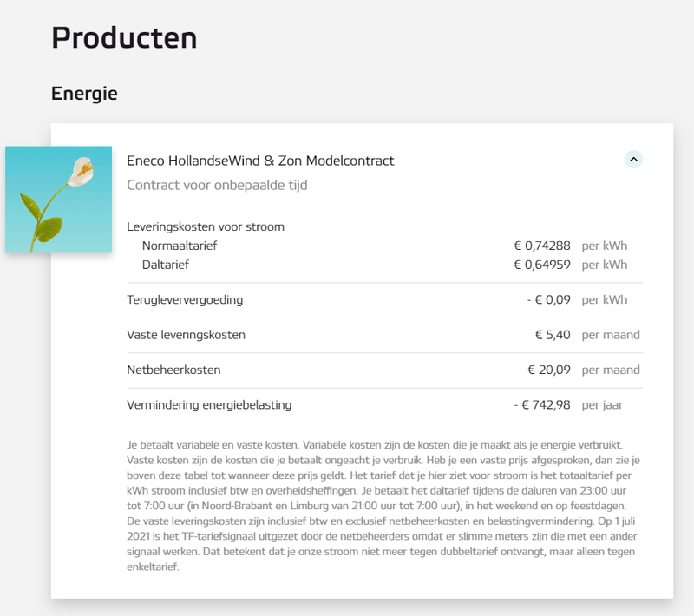
Task: Click the Daltarief row label
Action: click(x=165, y=265)
